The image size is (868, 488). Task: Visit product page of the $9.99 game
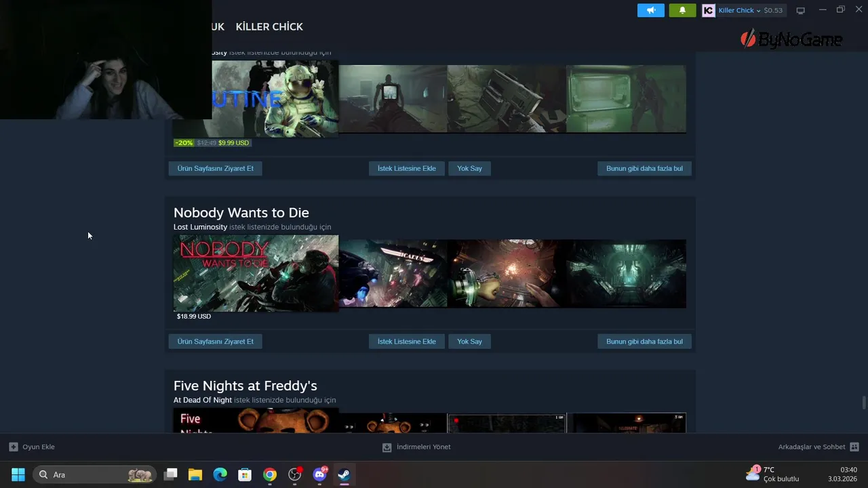tap(215, 168)
